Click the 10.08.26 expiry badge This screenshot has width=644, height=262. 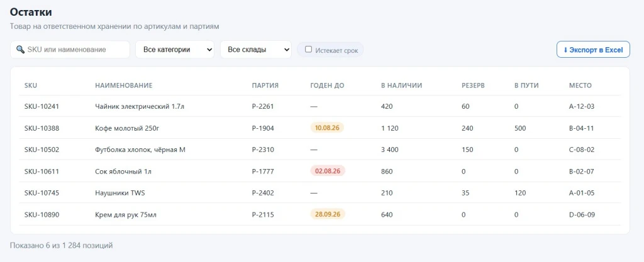click(x=327, y=128)
